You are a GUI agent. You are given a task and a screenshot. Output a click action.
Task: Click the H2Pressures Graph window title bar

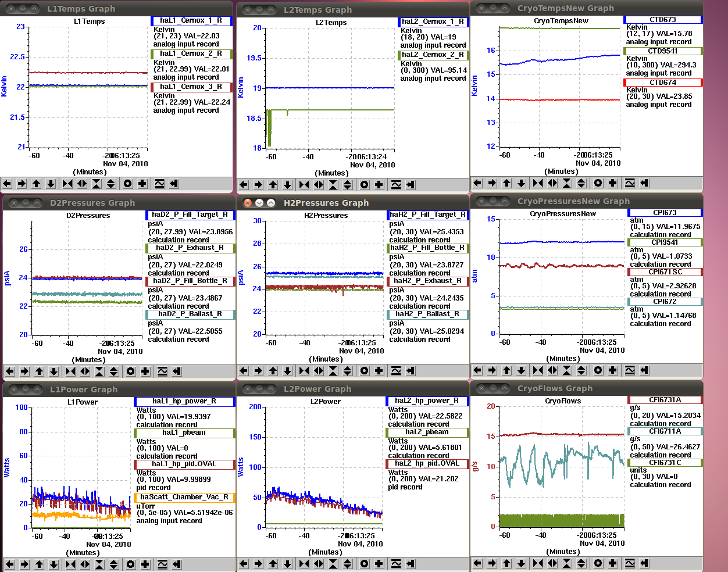pos(353,203)
